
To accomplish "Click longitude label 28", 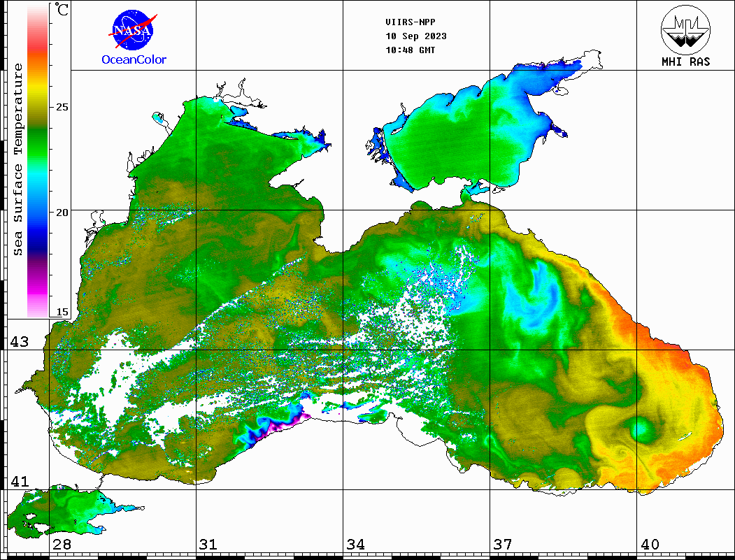I will [62, 544].
